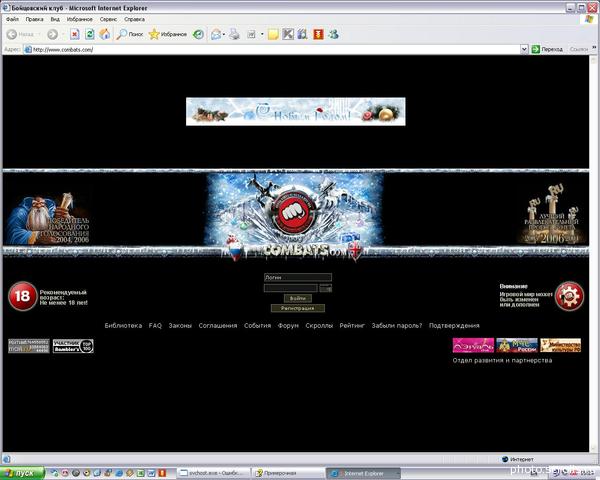Click the British flag language shield
Image resolution: width=600 pixels, height=480 pixels.
click(355, 251)
